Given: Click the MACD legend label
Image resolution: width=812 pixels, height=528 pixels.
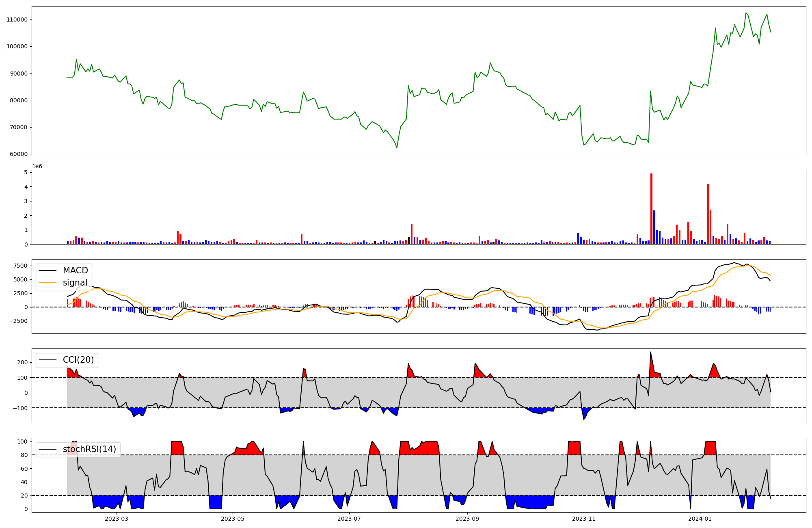Looking at the screenshot, I should point(75,270).
